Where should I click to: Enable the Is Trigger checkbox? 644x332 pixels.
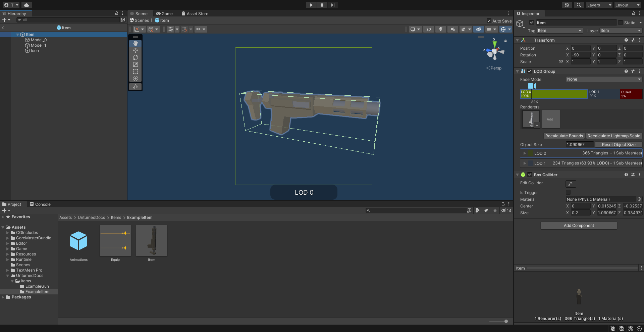pyautogui.click(x=568, y=192)
